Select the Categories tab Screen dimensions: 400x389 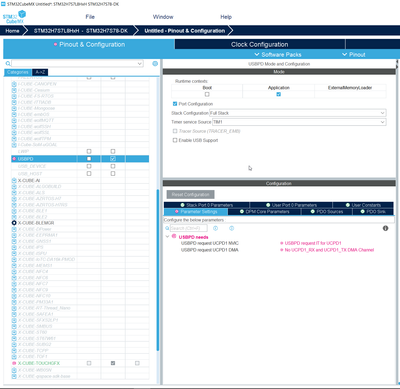[x=18, y=72]
